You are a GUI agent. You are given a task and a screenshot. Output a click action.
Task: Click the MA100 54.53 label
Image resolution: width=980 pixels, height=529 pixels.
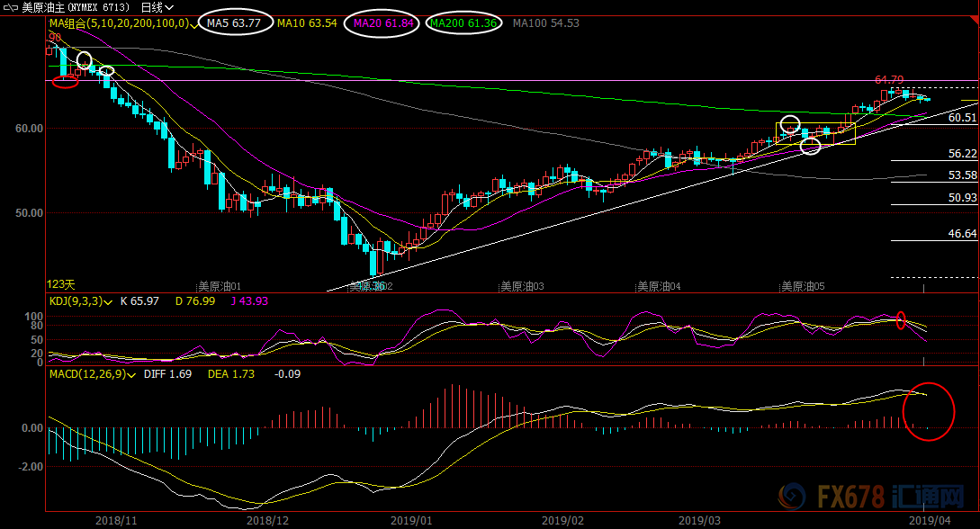[546, 23]
